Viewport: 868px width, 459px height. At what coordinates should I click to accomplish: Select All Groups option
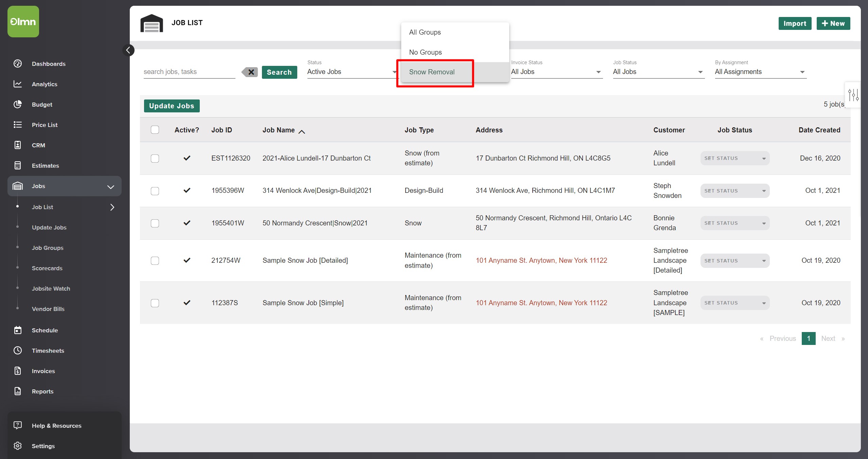pos(455,32)
